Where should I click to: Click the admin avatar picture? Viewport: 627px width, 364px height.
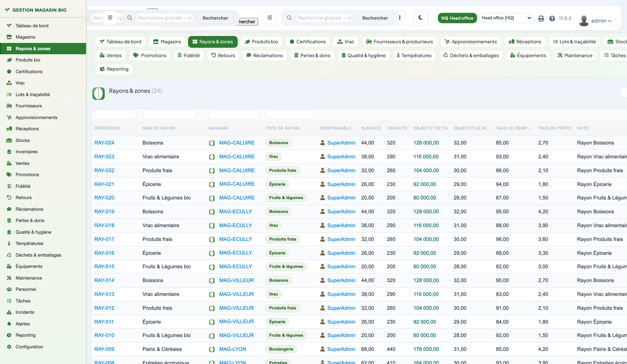(x=584, y=20)
